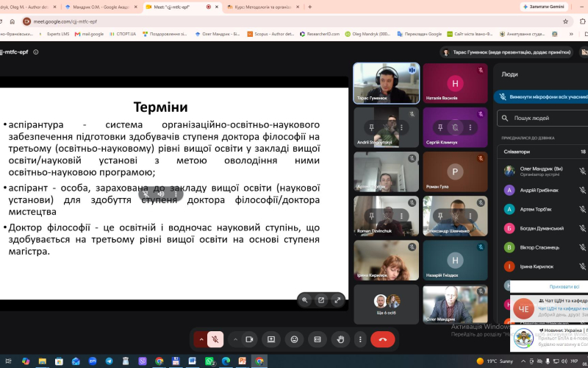588x368 pixels.
Task: Open the 'Новини: Україна' notification
Action: click(x=549, y=337)
